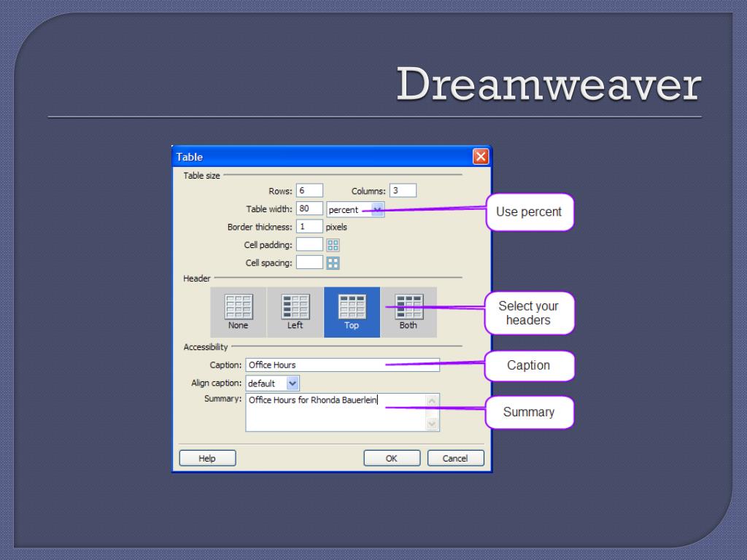The image size is (747, 560).
Task: Click the Rows input field
Action: (309, 190)
